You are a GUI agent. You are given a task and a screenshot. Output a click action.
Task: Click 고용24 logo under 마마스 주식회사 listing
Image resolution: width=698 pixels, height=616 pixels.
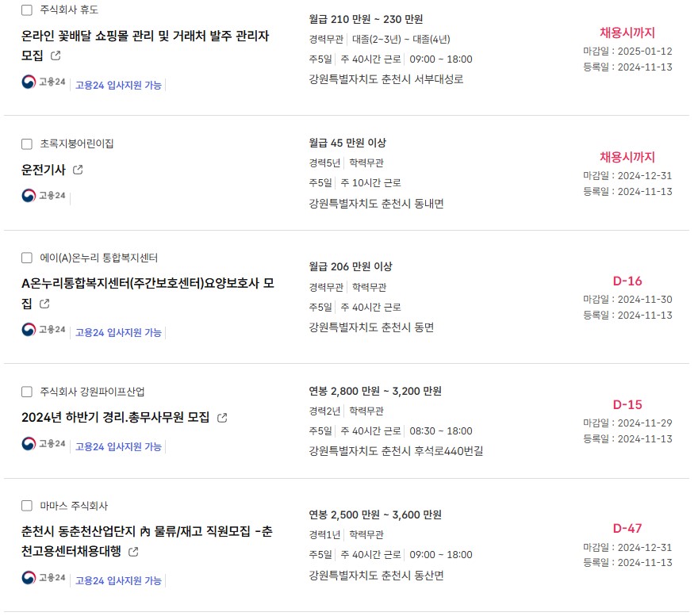[44, 577]
